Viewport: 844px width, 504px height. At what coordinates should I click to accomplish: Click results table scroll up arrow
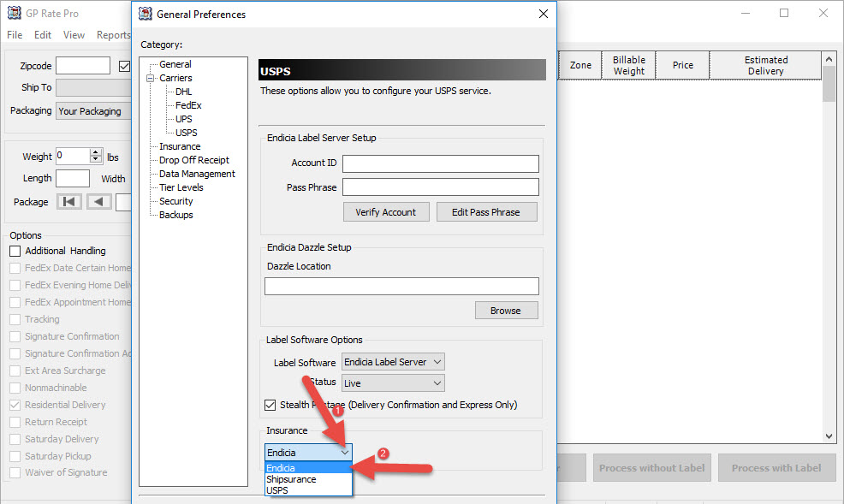tap(829, 59)
